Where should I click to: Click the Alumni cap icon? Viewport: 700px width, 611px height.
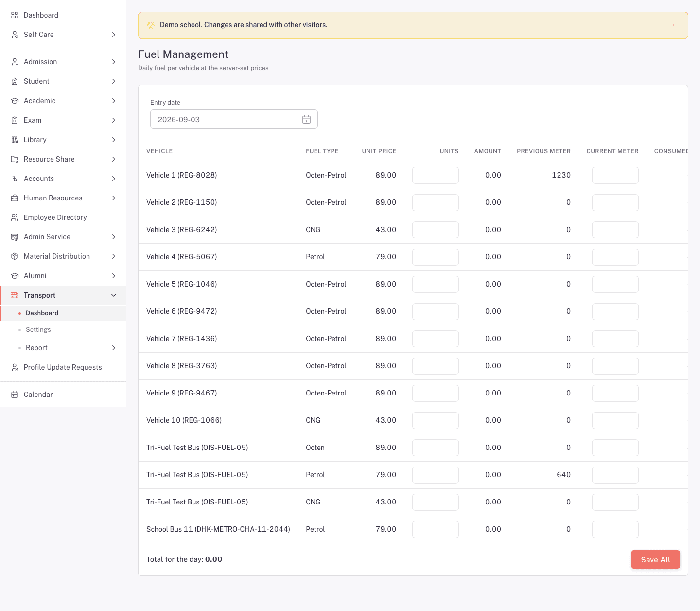pos(15,276)
